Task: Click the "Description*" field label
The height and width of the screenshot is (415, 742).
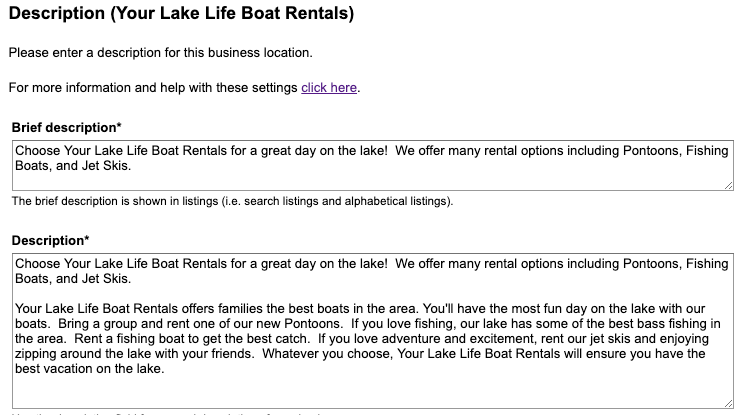Action: (x=49, y=240)
